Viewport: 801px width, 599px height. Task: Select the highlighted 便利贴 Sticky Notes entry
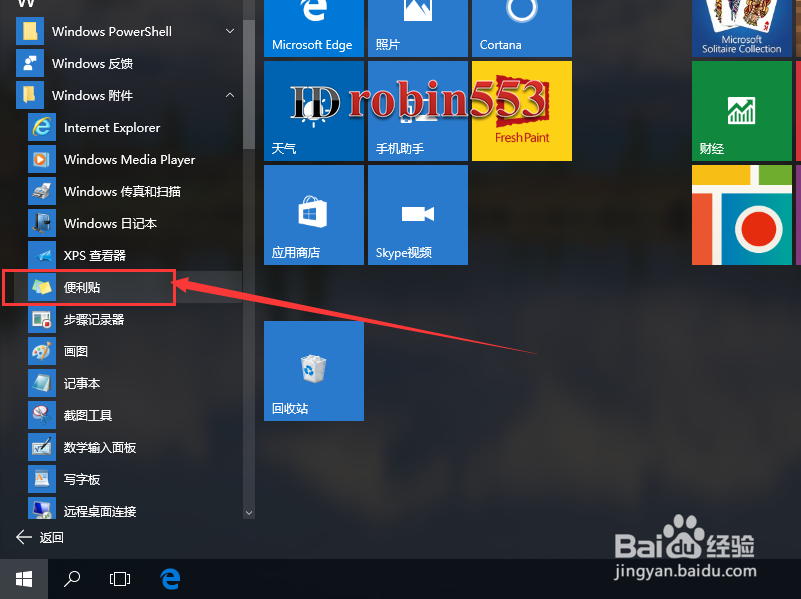(89, 287)
